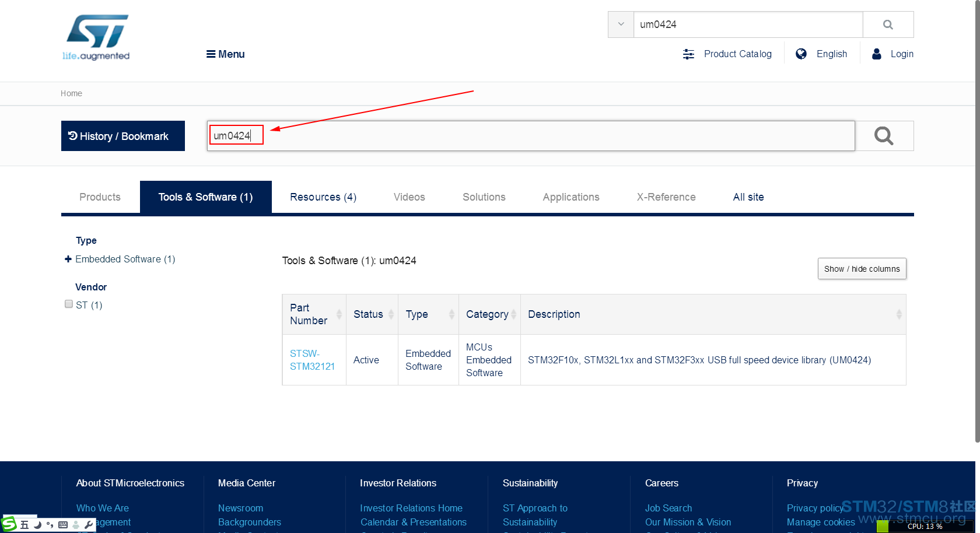
Task: Click the ST life.augmented logo
Action: [x=97, y=37]
